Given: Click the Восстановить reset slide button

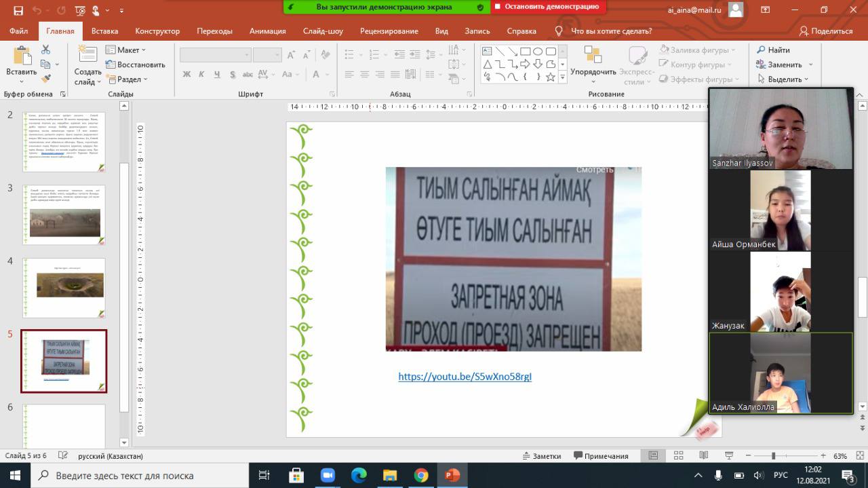Looking at the screenshot, I should pos(135,64).
